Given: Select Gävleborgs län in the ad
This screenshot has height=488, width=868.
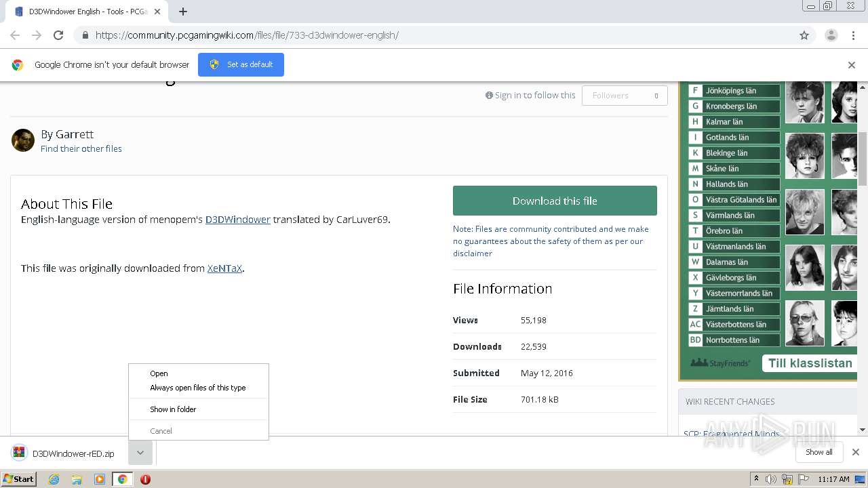Looking at the screenshot, I should [734, 278].
